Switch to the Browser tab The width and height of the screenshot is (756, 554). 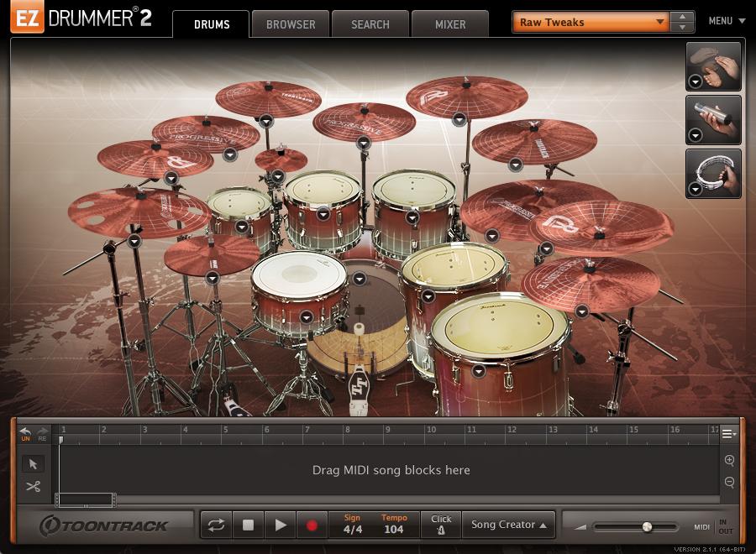pos(291,24)
